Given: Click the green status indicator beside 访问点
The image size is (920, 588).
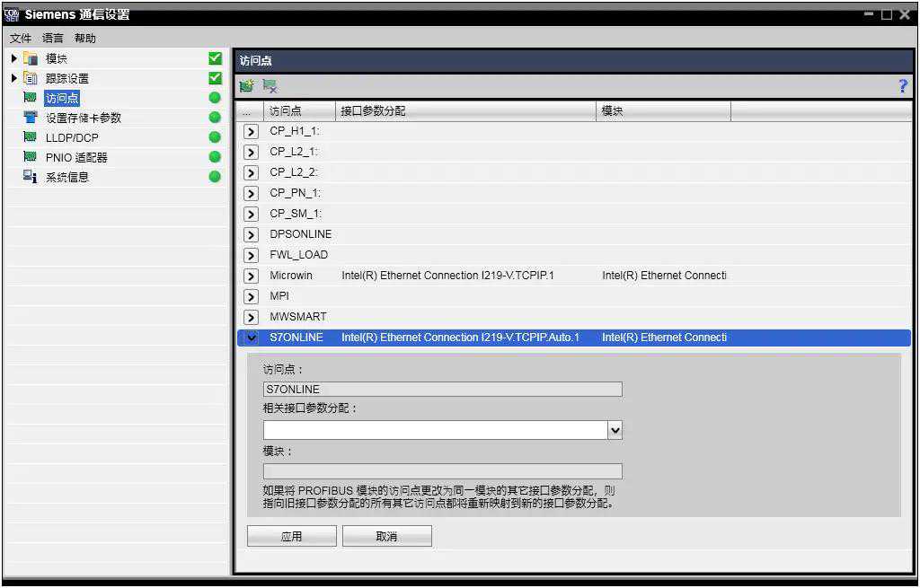Looking at the screenshot, I should pyautogui.click(x=215, y=98).
